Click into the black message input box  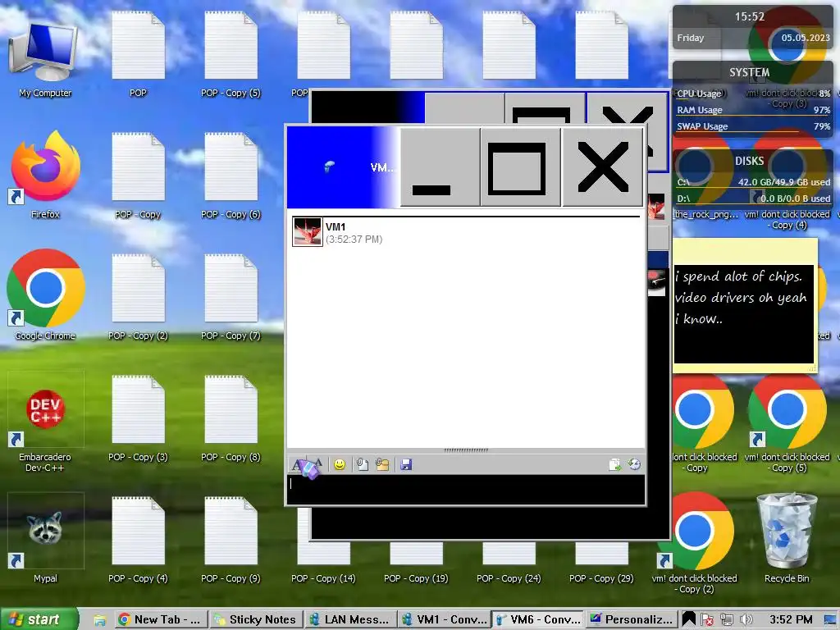pyautogui.click(x=466, y=490)
